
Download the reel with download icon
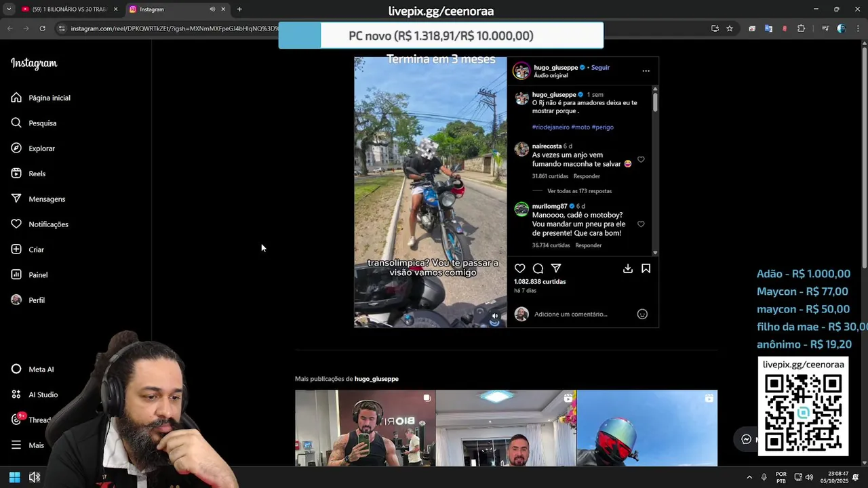[x=628, y=268]
